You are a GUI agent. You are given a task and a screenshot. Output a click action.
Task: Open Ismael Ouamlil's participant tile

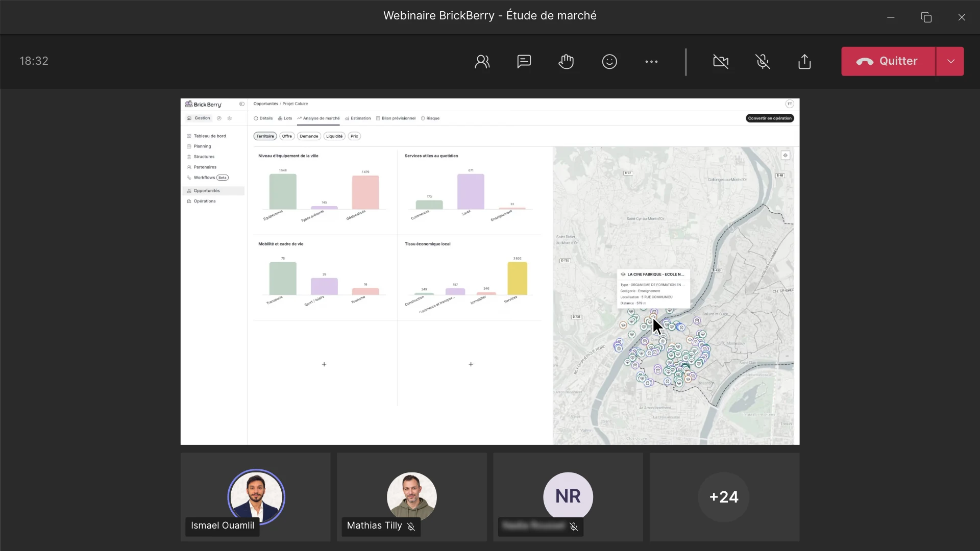point(255,497)
